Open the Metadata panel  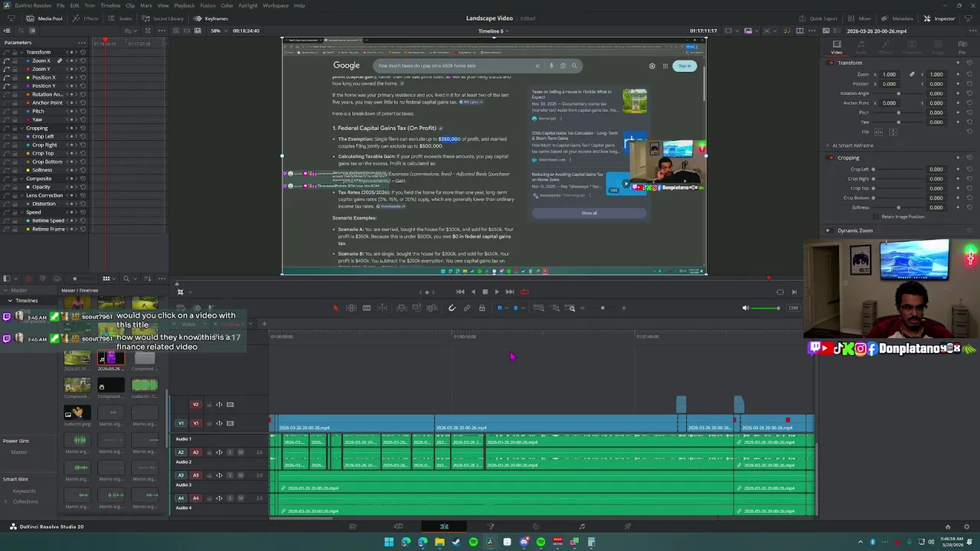click(897, 18)
